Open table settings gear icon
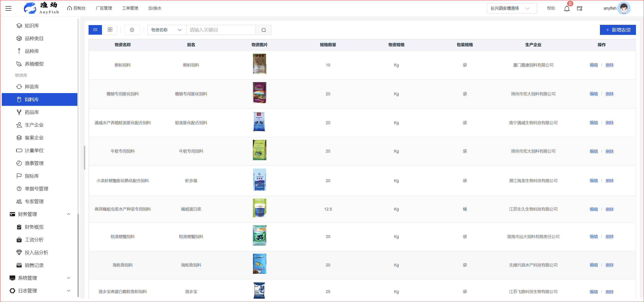Screen dimensions: 644x302 132,30
